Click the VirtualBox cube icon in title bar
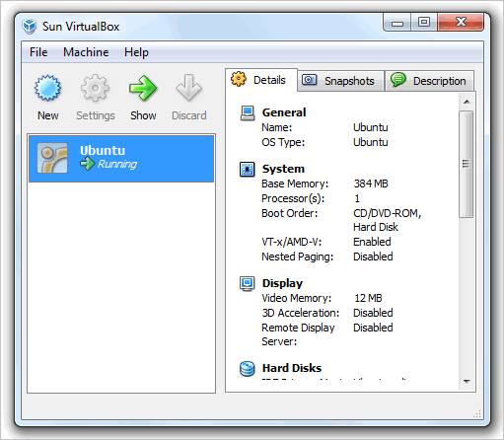Screen dimensions: 504x440 point(30,27)
